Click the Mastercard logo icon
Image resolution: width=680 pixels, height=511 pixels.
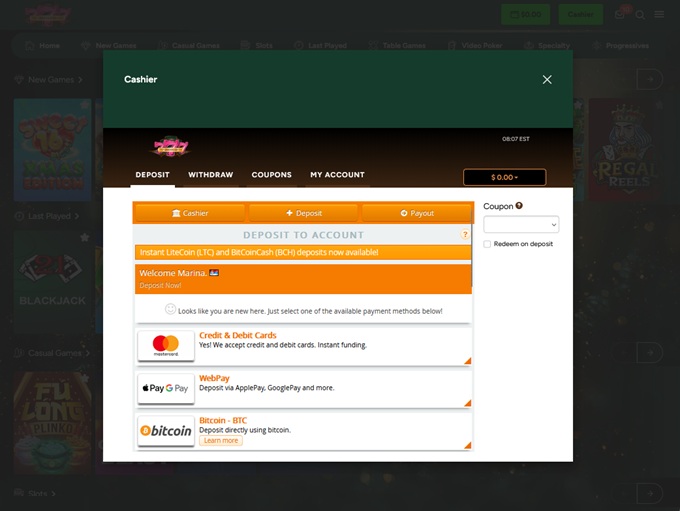pos(166,346)
